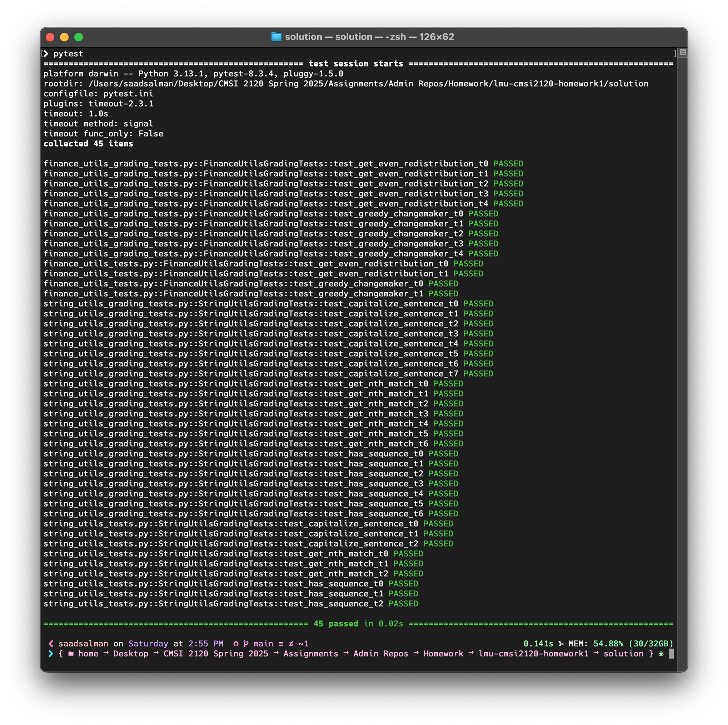
Task: Click 'Saturday' in the prompt
Action: point(148,644)
